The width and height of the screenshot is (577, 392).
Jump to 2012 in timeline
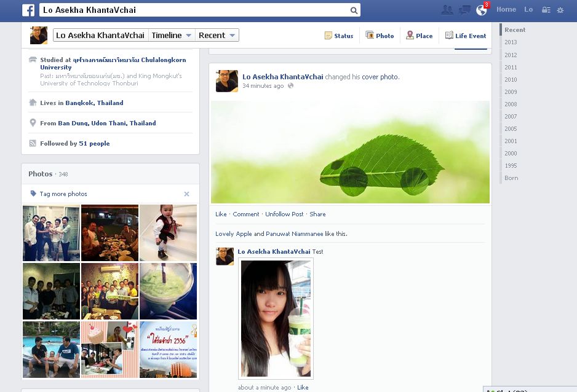tap(511, 55)
